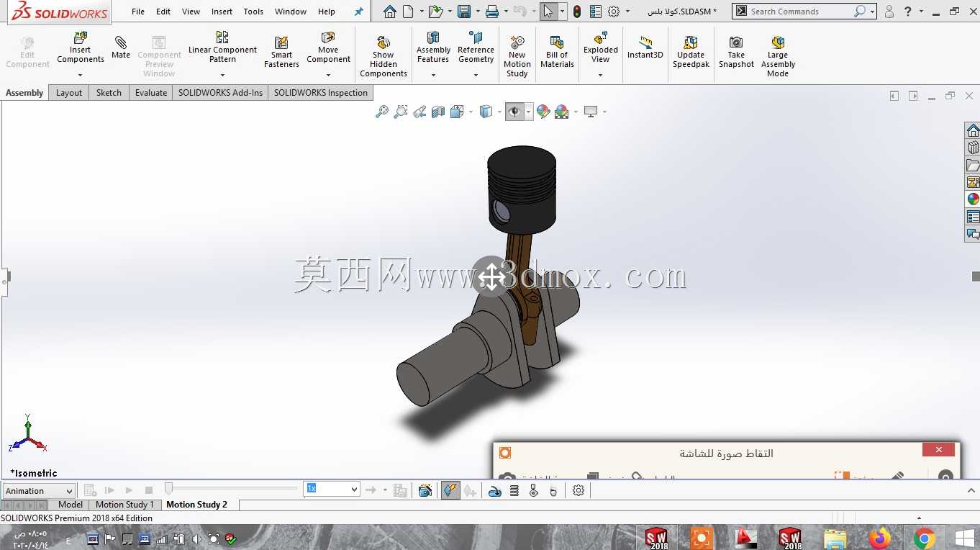Image resolution: width=980 pixels, height=550 pixels.
Task: Open the Insert menu
Action: tap(222, 12)
